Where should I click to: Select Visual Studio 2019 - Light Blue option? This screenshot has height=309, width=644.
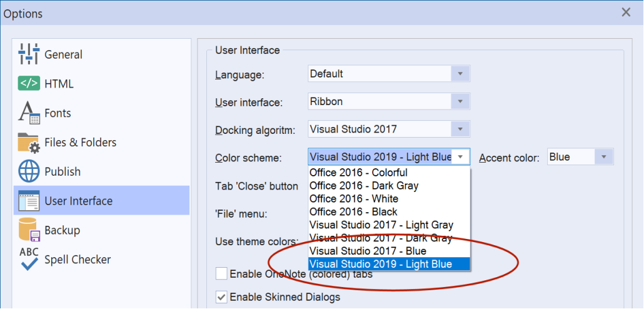389,264
